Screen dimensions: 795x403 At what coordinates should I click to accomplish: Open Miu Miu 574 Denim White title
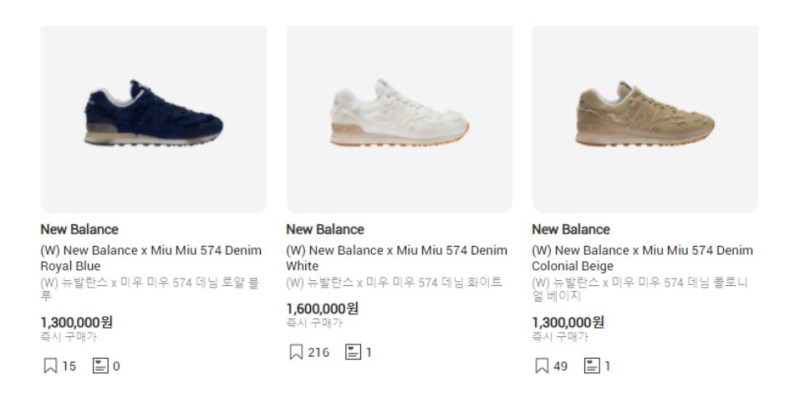(x=397, y=258)
